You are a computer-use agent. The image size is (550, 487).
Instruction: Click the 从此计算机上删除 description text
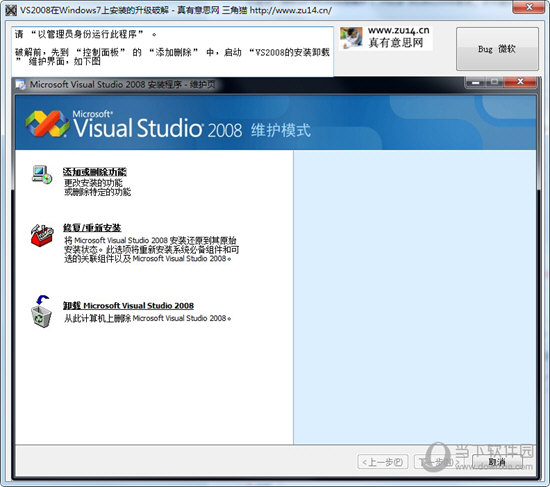(147, 318)
